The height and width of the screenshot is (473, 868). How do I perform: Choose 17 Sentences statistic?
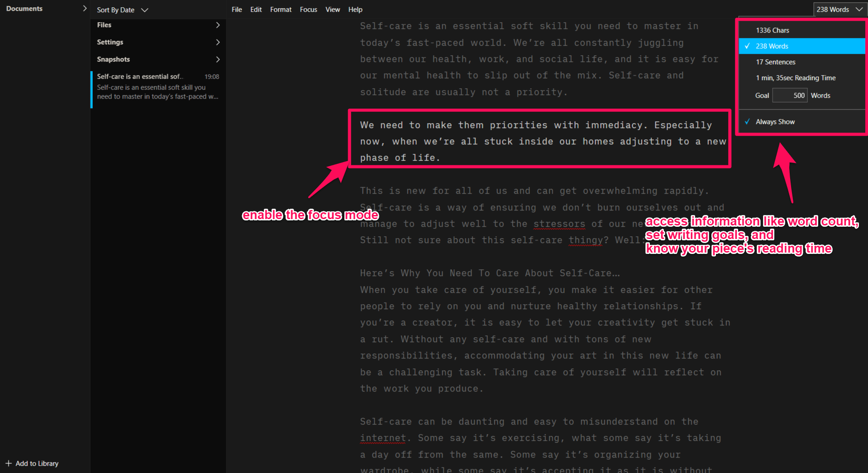point(775,62)
